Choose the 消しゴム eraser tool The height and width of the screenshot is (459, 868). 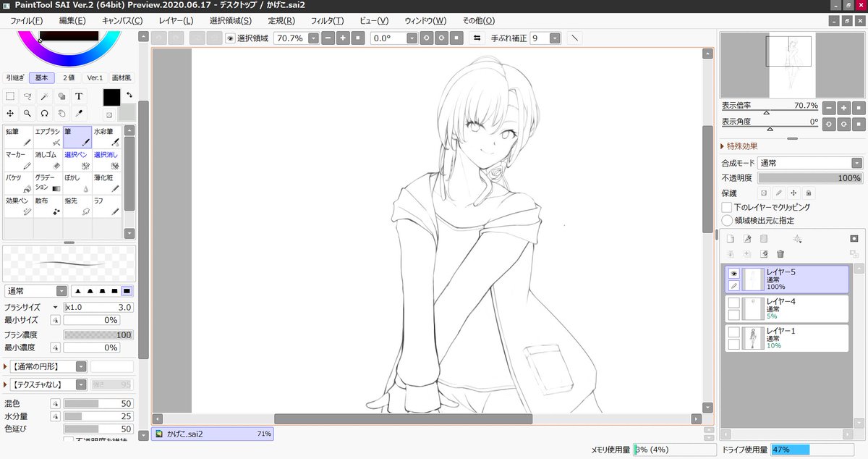pos(48,161)
